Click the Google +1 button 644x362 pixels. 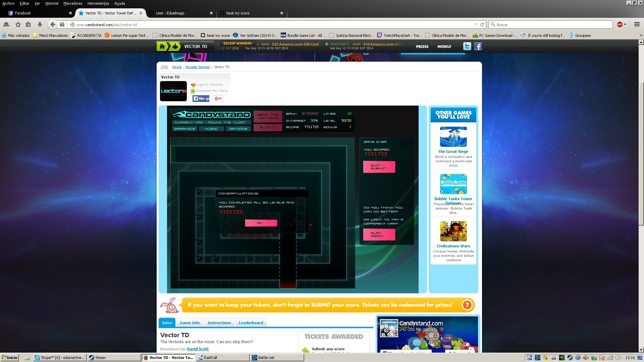pyautogui.click(x=218, y=99)
